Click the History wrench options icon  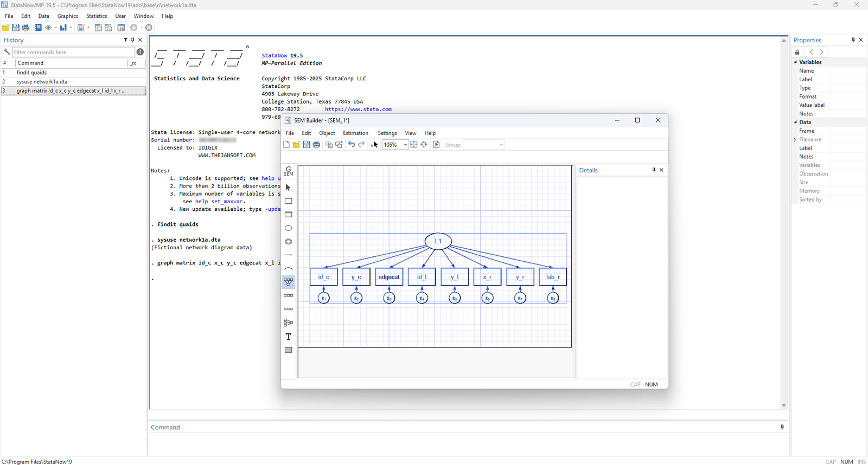pos(7,52)
